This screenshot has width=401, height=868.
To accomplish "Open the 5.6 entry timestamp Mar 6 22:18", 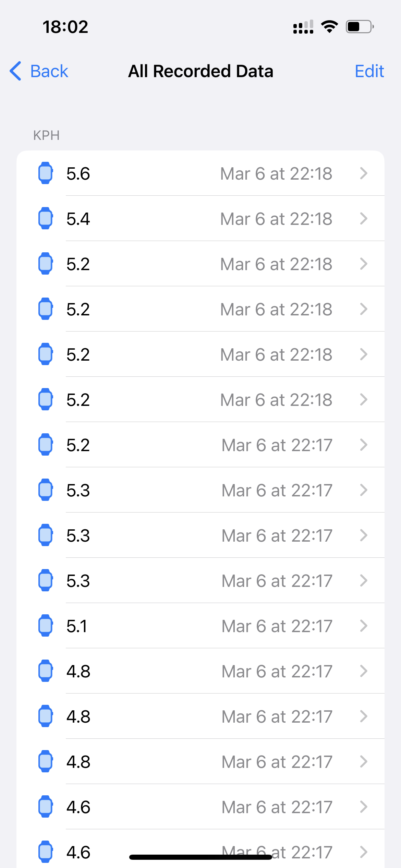I will pyautogui.click(x=276, y=173).
